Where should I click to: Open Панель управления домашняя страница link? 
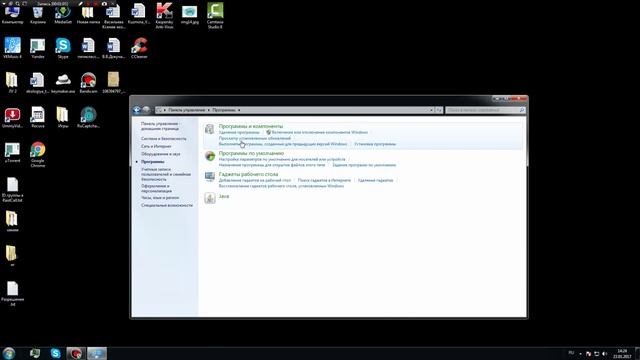point(160,126)
